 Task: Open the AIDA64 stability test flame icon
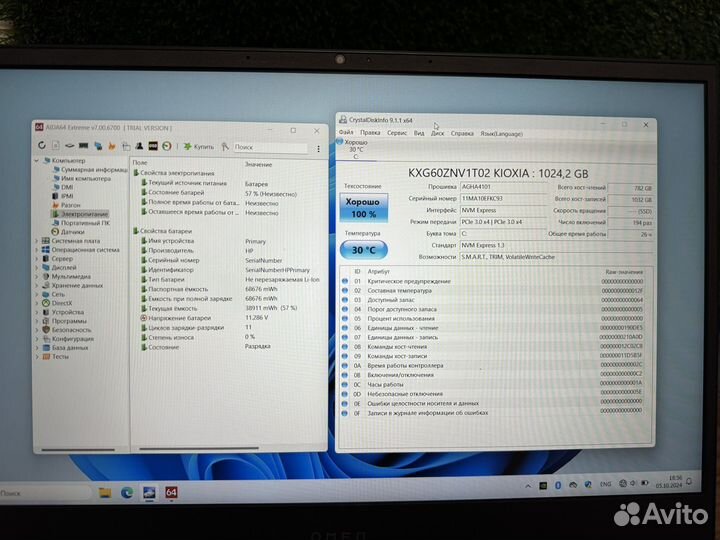click(x=112, y=146)
